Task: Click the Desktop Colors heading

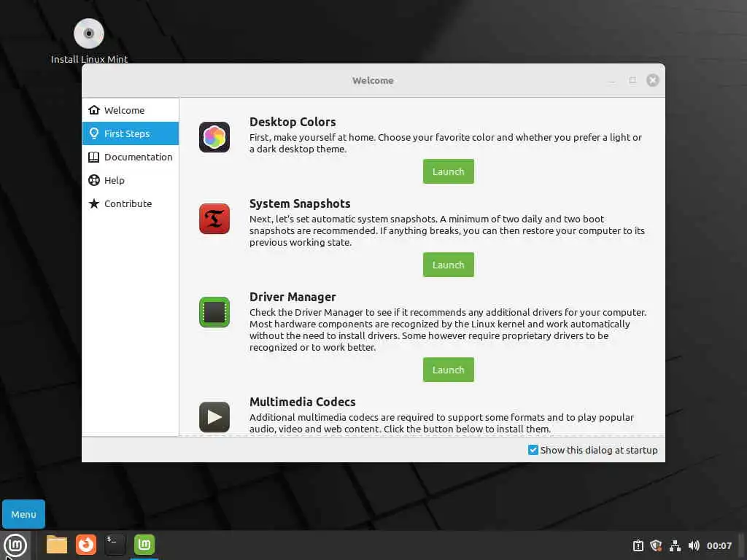Action: point(293,122)
